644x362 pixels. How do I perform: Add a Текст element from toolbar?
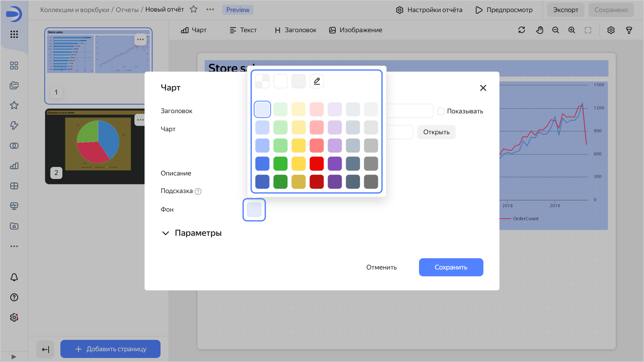[x=243, y=30]
